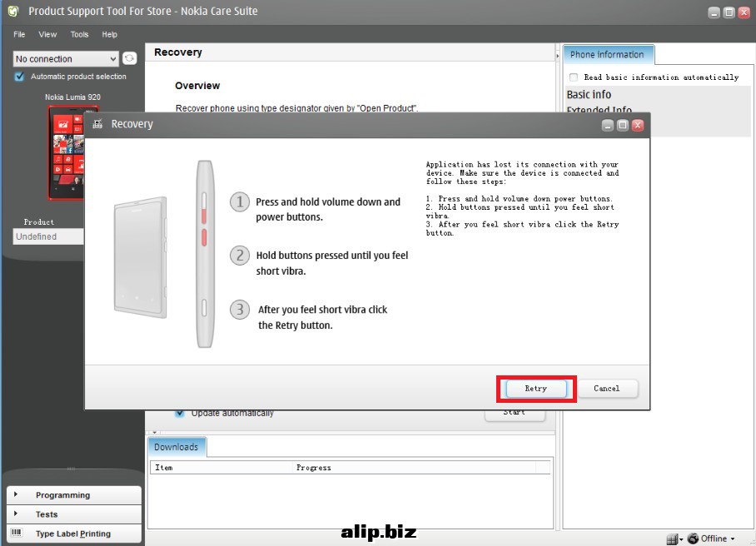The height and width of the screenshot is (546, 756).
Task: Collapse the Phone information side panel arrow
Action: point(557,57)
